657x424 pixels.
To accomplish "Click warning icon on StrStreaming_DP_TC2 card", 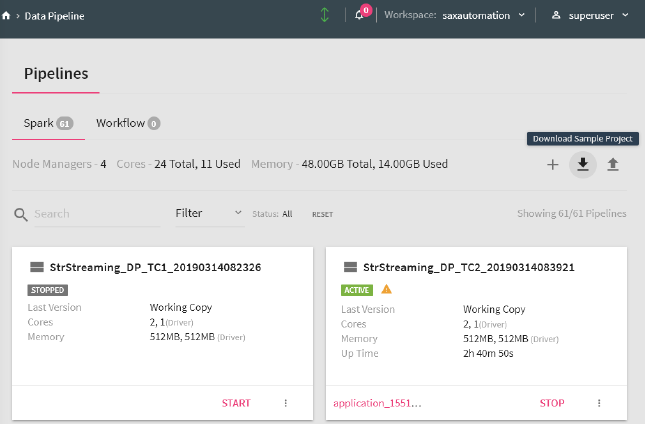I will coord(386,290).
